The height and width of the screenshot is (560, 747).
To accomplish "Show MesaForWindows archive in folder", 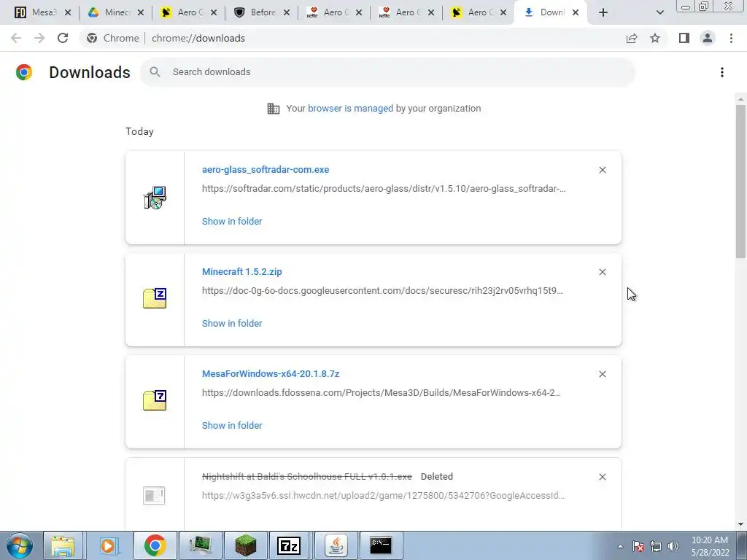I will point(232,426).
